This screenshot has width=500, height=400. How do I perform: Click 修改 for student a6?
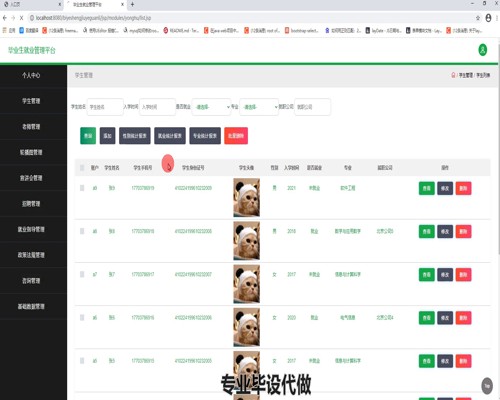[445, 318]
